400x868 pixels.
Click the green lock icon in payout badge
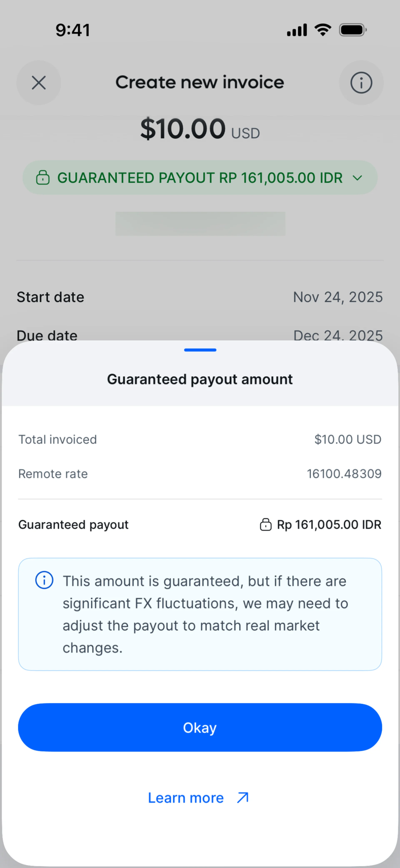[x=43, y=177]
